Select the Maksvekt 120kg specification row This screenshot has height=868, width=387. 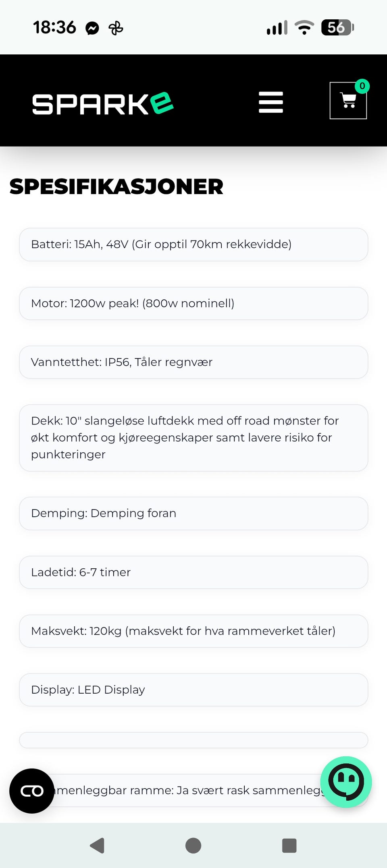(x=193, y=631)
